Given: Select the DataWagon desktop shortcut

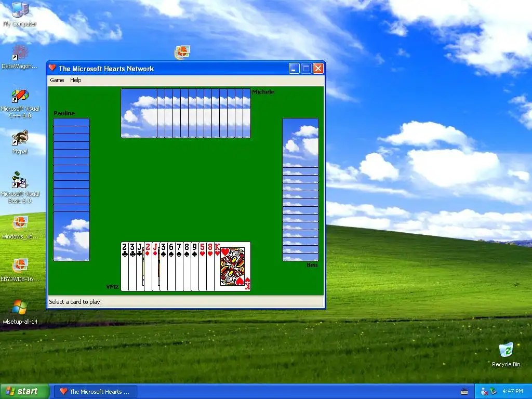Looking at the screenshot, I should [x=20, y=57].
